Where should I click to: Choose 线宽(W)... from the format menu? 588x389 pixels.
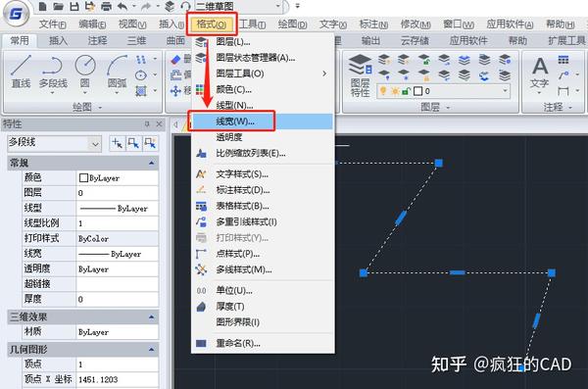[262, 122]
